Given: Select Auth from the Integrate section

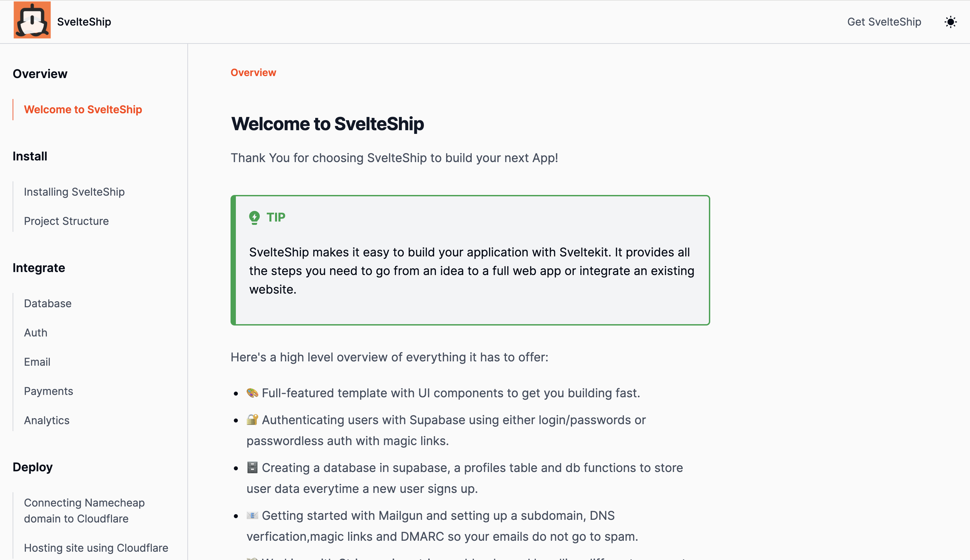Looking at the screenshot, I should [x=36, y=332].
